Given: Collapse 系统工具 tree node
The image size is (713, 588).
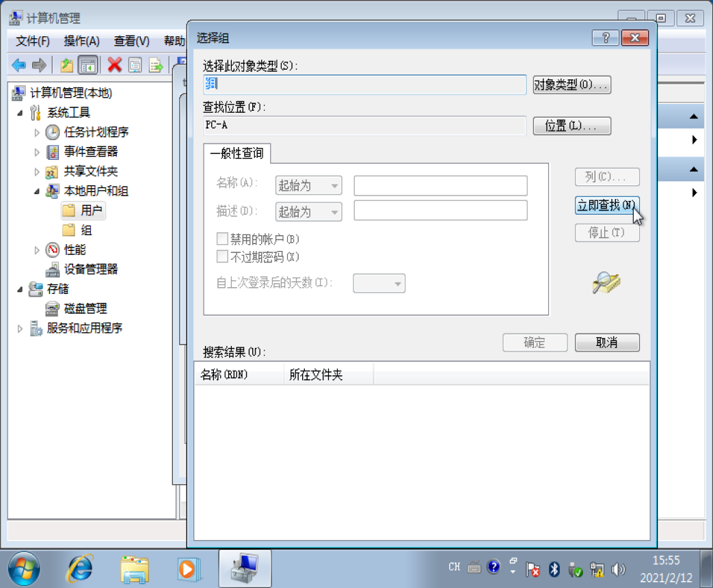Looking at the screenshot, I should coord(20,112).
